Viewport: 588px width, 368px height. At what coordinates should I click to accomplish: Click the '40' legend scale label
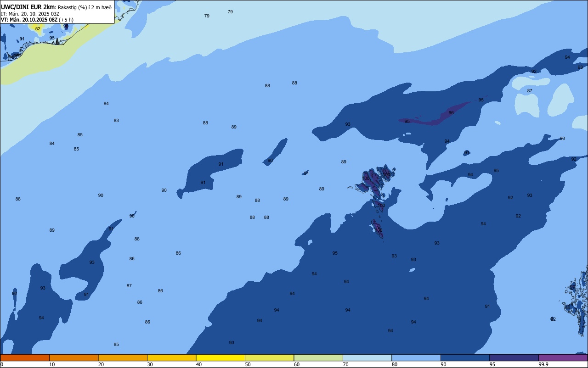pos(199,364)
